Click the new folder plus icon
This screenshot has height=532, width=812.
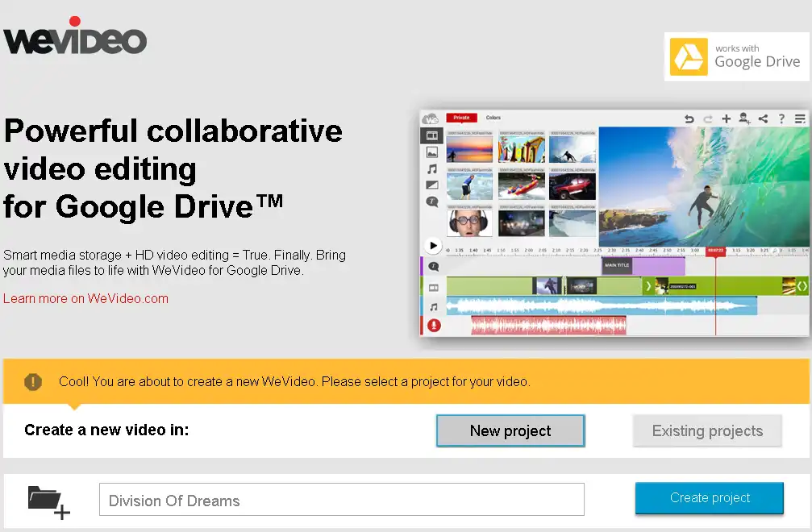[48, 502]
